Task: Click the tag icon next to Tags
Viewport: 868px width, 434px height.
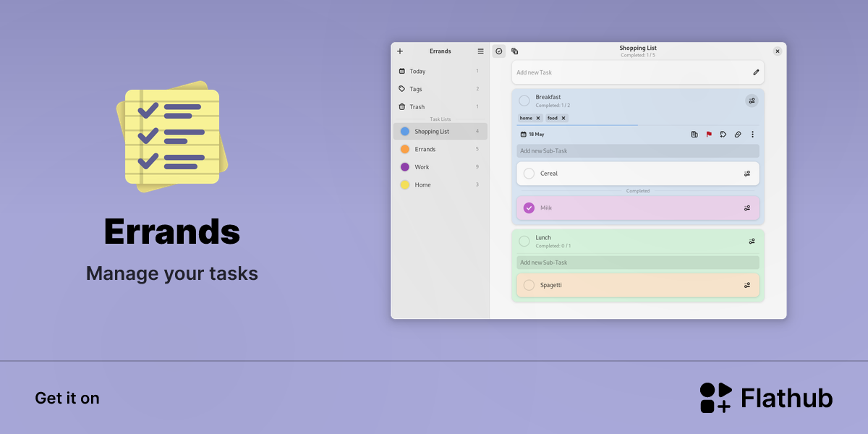Action: point(402,89)
